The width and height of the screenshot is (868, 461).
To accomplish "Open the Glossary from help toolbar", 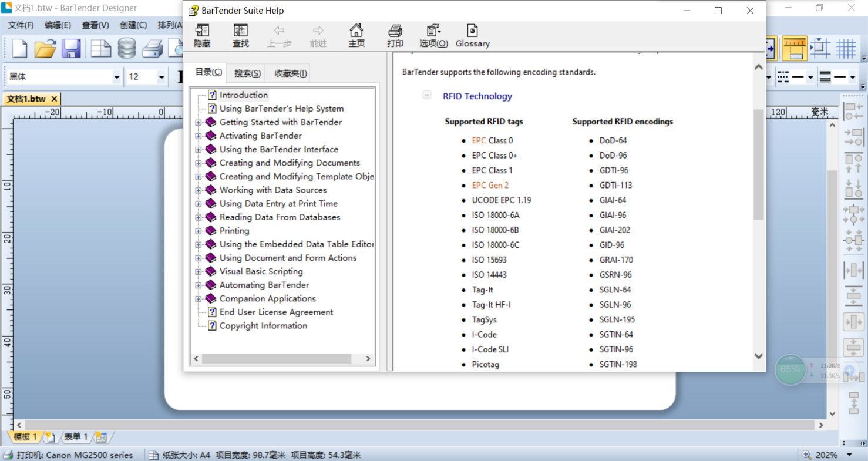I will click(x=472, y=36).
